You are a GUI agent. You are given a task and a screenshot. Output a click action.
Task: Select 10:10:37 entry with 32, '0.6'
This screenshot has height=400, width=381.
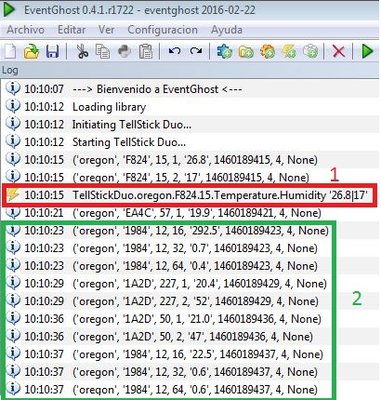click(x=190, y=372)
